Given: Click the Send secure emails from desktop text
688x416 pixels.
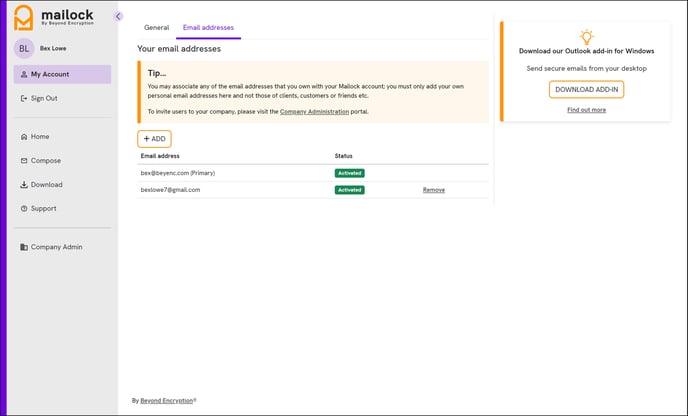Looking at the screenshot, I should 587,68.
